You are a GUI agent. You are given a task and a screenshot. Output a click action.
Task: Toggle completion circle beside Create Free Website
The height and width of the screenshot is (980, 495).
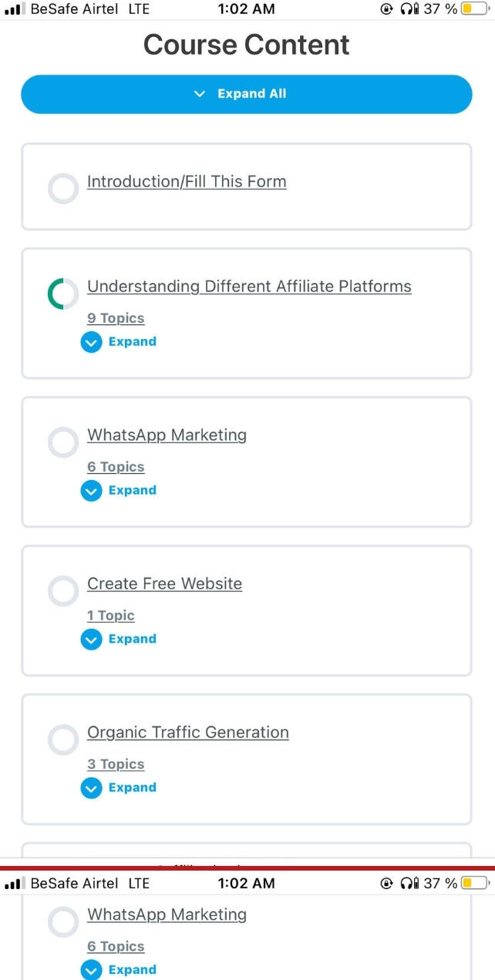pyautogui.click(x=63, y=590)
